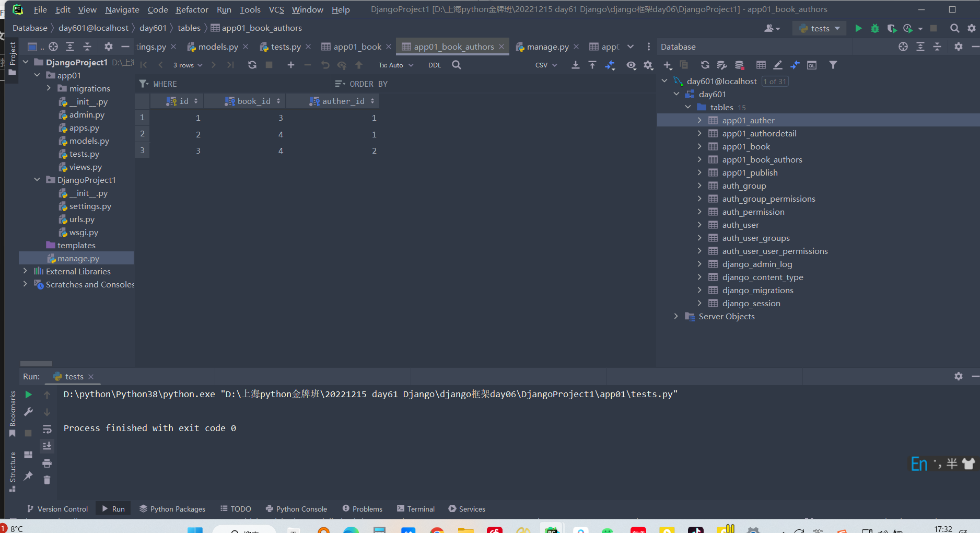Clear Run console with trash icon

[47, 480]
